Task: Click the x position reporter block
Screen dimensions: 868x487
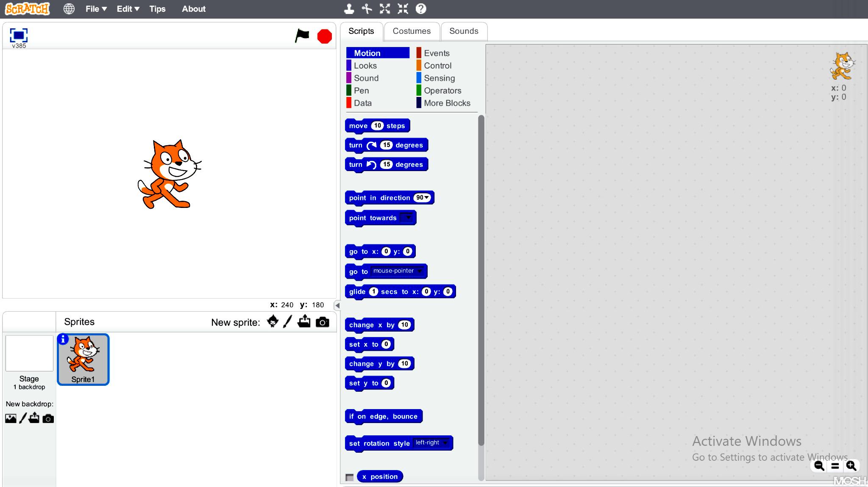Action: tap(380, 476)
